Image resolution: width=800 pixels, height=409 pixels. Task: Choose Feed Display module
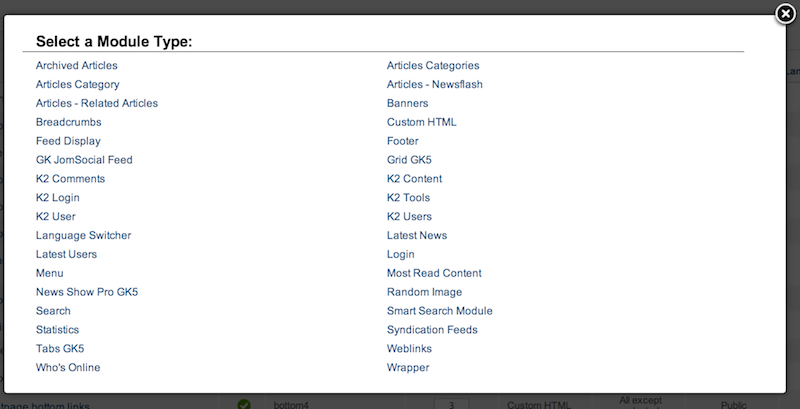click(68, 141)
